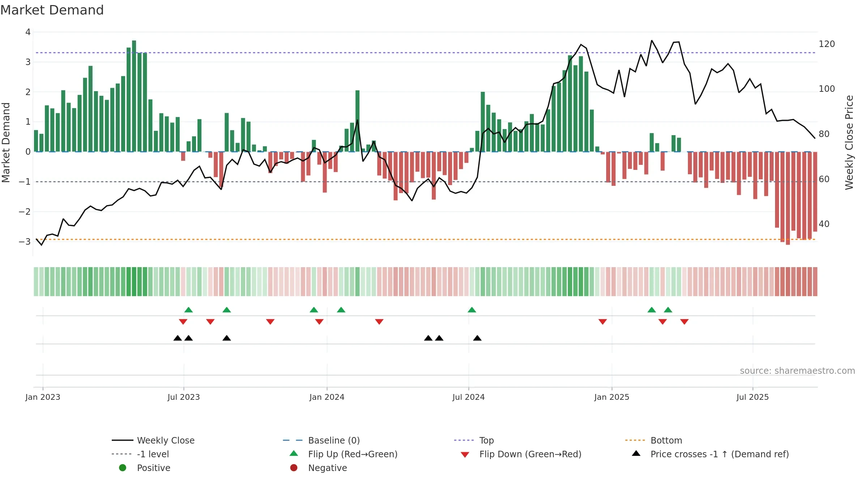The width and height of the screenshot is (868, 488).
Task: Toggle the Negative legend entry
Action: pos(318,468)
